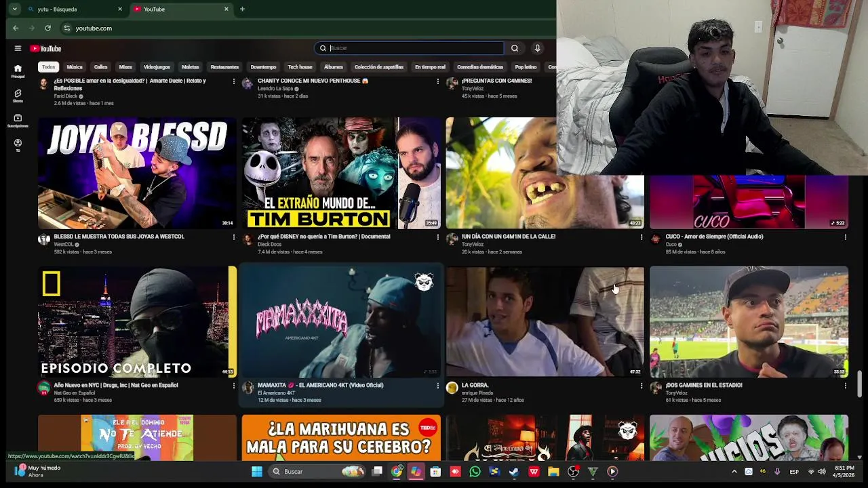The height and width of the screenshot is (488, 868).
Task: Open JOYAS BLESSD video thumbnail
Action: (137, 173)
